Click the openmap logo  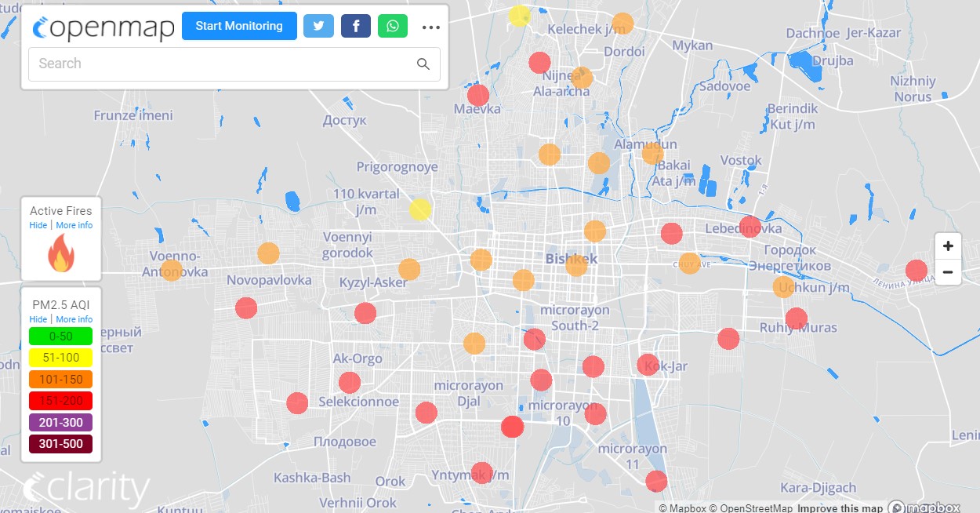pos(103,27)
